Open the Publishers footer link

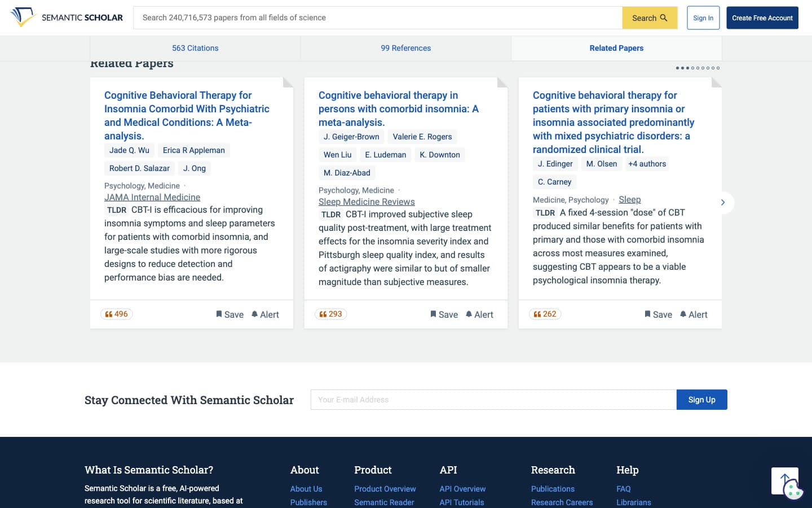pos(308,502)
